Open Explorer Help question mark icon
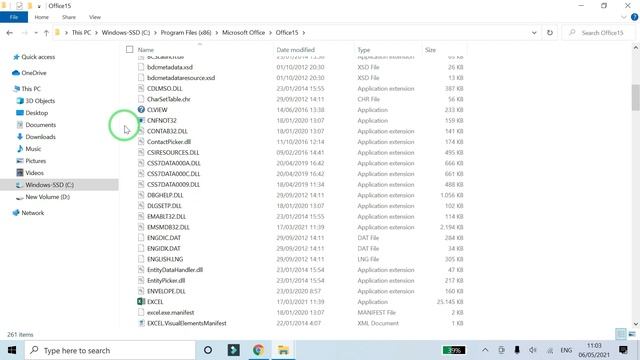The width and height of the screenshot is (640, 360). point(634,17)
